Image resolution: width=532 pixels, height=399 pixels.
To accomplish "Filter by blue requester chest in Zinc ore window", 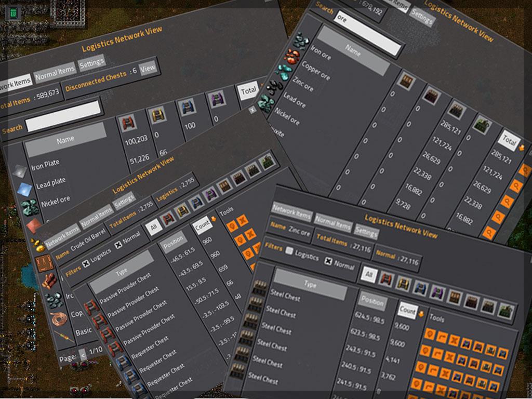I will pyautogui.click(x=420, y=287).
